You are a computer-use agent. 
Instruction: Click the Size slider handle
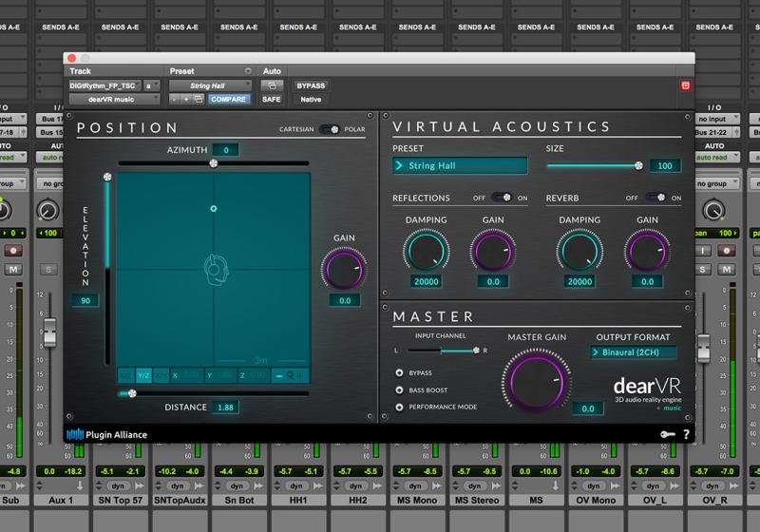pos(638,165)
